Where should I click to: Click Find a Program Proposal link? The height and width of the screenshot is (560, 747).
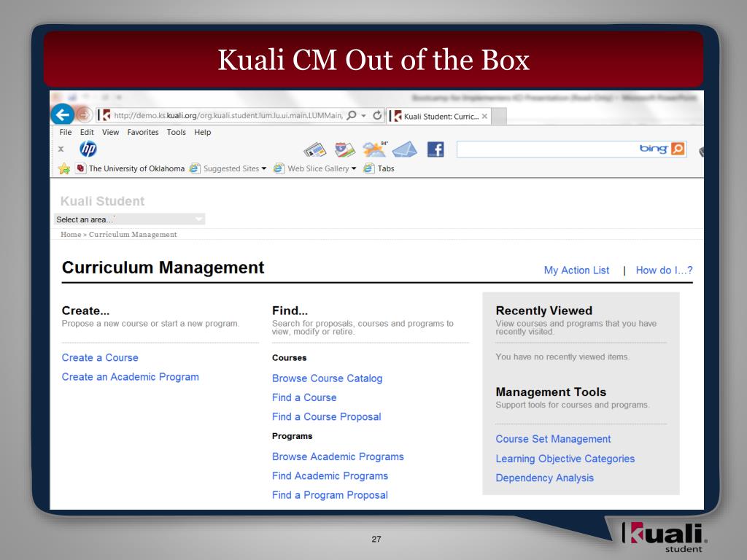[x=330, y=495]
